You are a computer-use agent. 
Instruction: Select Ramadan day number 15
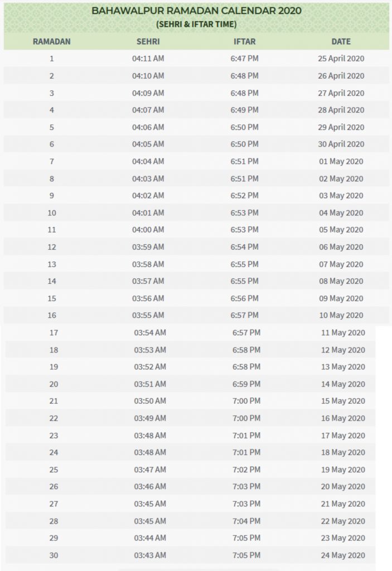pyautogui.click(x=52, y=298)
